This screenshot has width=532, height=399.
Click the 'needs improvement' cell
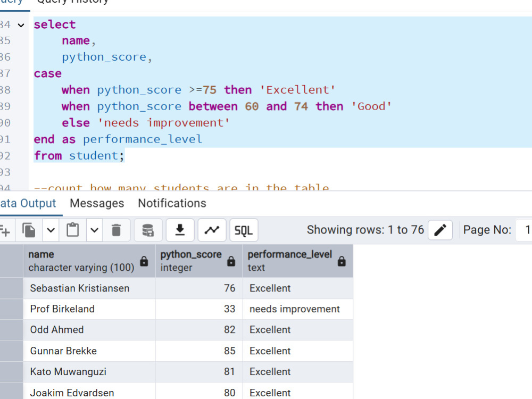(297, 309)
